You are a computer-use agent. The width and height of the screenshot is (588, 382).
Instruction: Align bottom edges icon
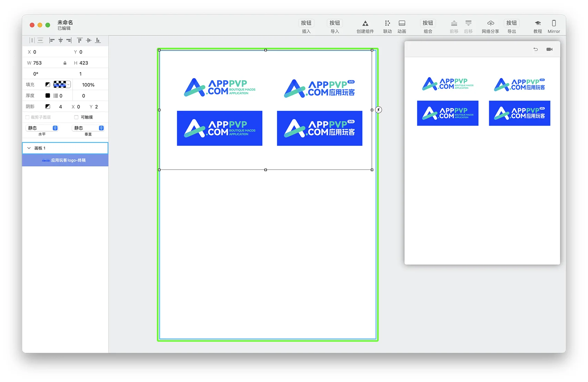coord(98,40)
